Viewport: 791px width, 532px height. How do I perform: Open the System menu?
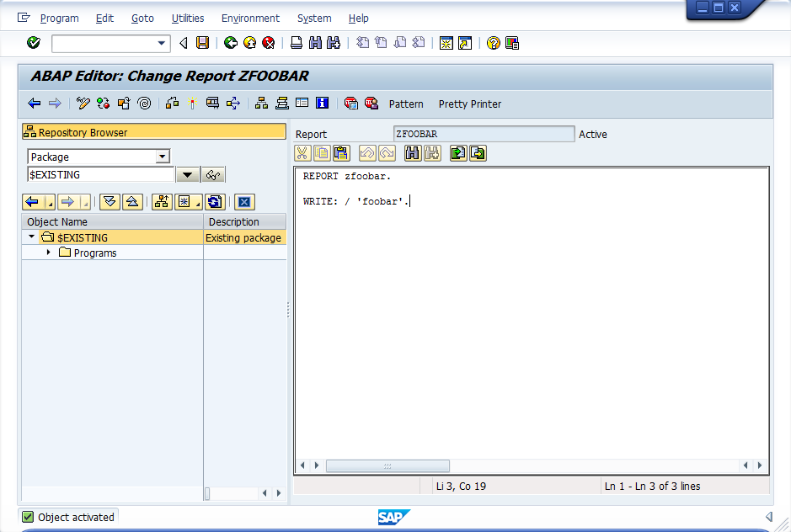pyautogui.click(x=314, y=19)
